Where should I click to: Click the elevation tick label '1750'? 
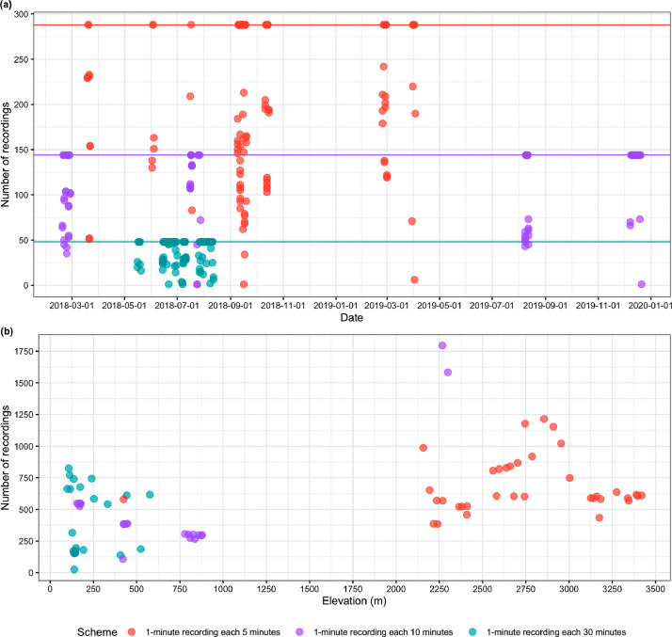(353, 589)
